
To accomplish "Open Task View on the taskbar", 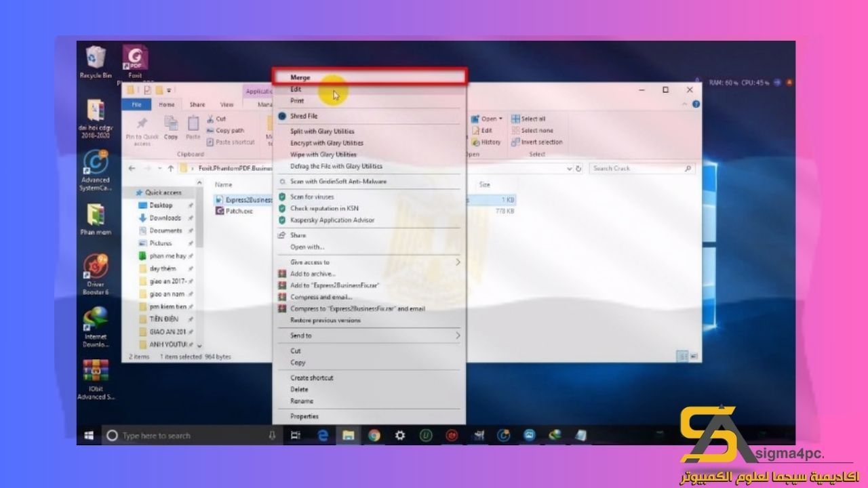I will (296, 435).
